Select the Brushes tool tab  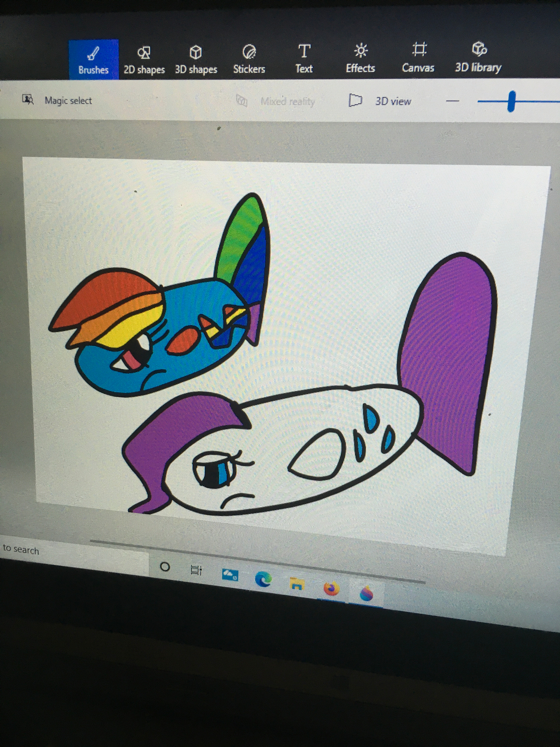click(94, 60)
